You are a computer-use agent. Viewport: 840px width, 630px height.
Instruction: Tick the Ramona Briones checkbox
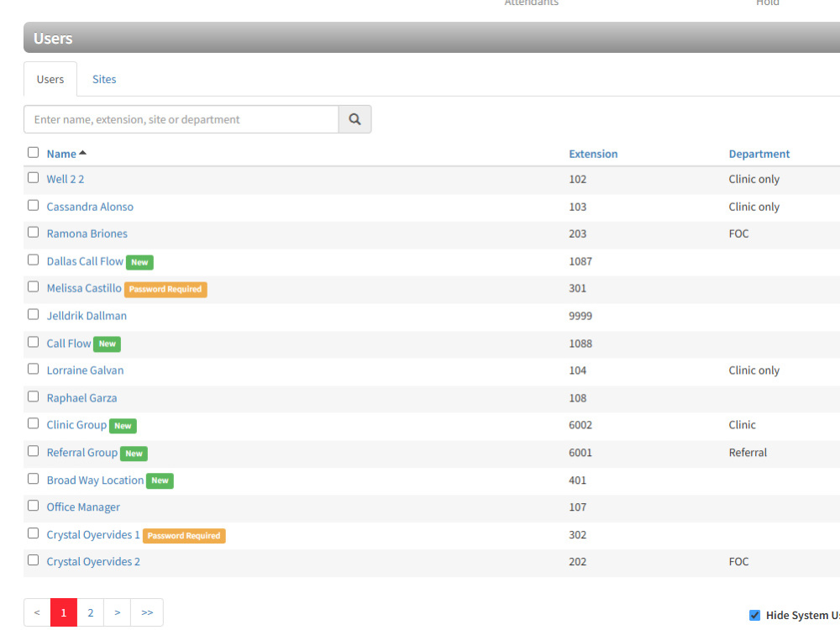pos(34,233)
